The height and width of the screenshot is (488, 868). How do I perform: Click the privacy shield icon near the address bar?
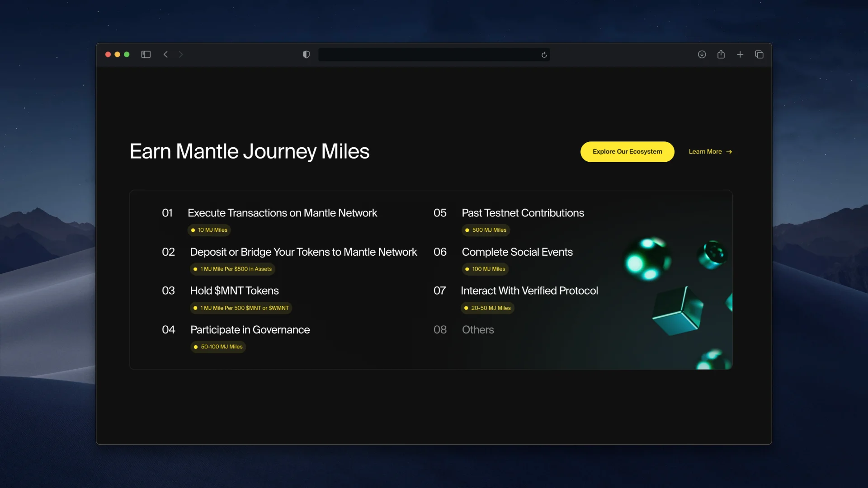coord(306,54)
